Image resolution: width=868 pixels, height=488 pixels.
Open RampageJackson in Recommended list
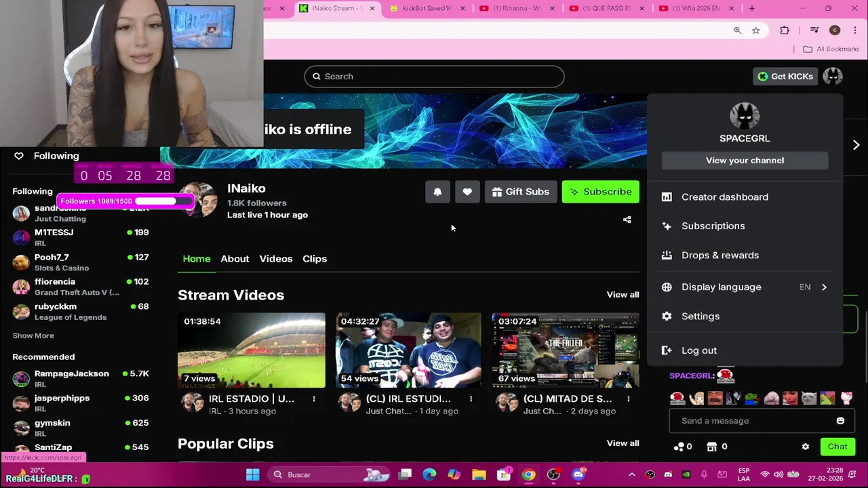click(x=81, y=379)
